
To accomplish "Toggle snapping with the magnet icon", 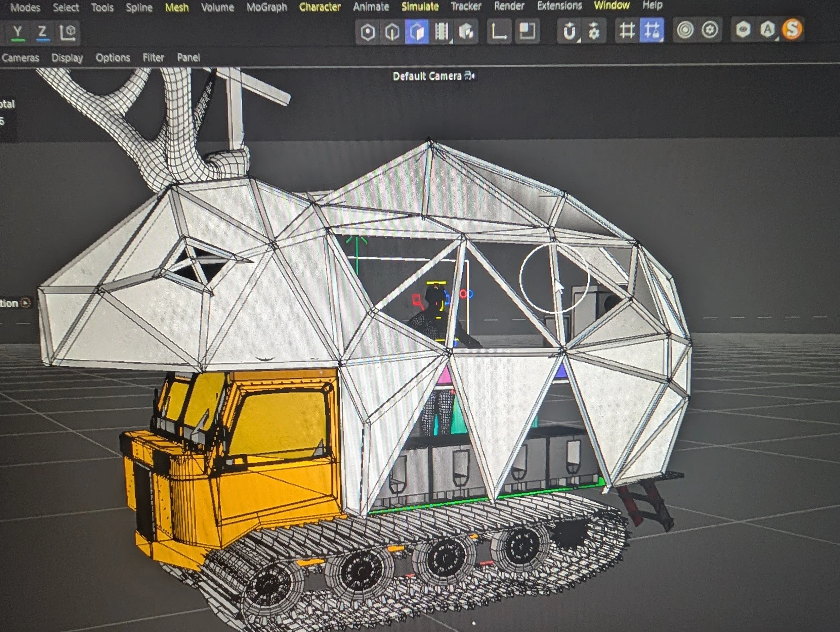I will 569,31.
